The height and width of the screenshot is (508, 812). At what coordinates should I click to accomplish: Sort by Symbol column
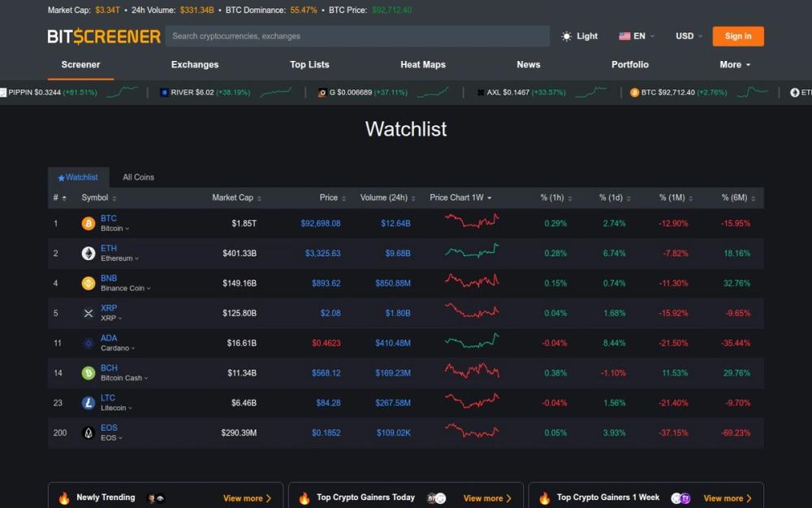[99, 198]
